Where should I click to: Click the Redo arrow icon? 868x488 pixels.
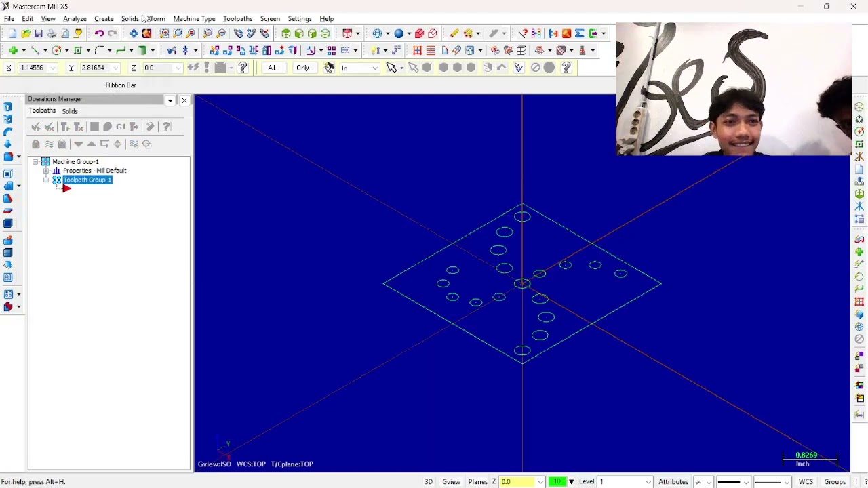pyautogui.click(x=113, y=33)
